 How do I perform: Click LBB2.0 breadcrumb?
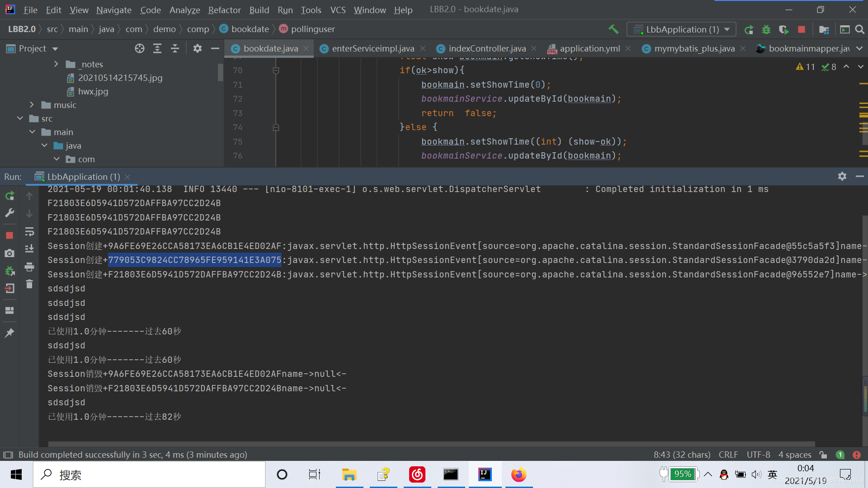pyautogui.click(x=22, y=29)
